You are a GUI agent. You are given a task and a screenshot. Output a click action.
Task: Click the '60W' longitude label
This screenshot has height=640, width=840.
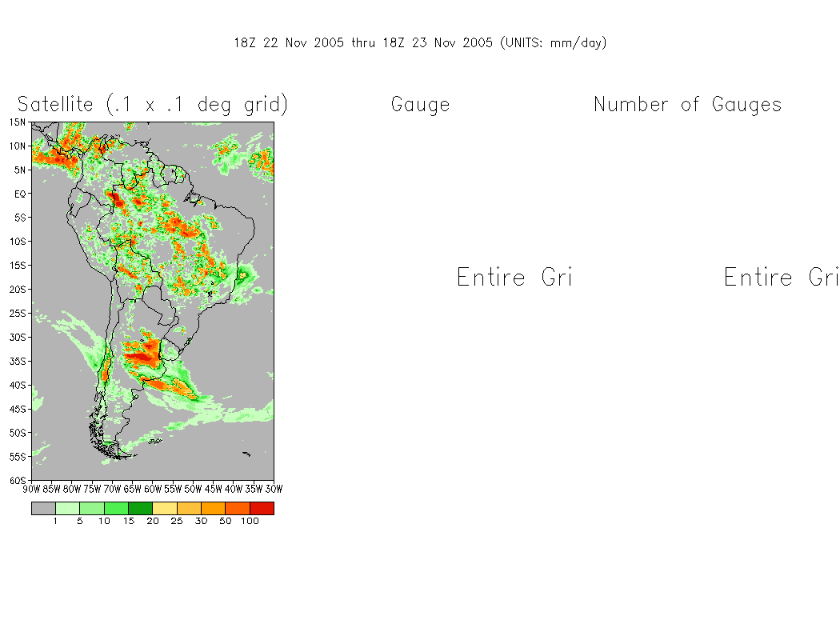coord(153,489)
